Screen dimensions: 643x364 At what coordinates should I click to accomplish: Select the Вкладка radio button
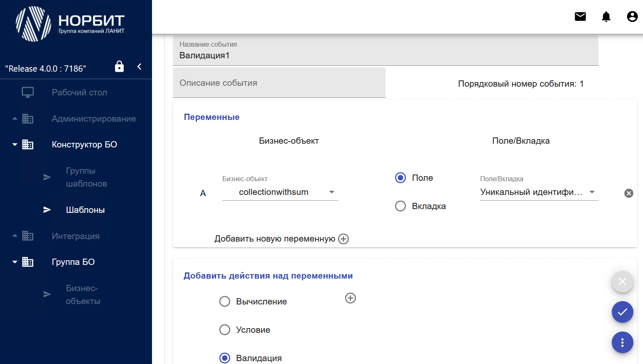(x=400, y=206)
